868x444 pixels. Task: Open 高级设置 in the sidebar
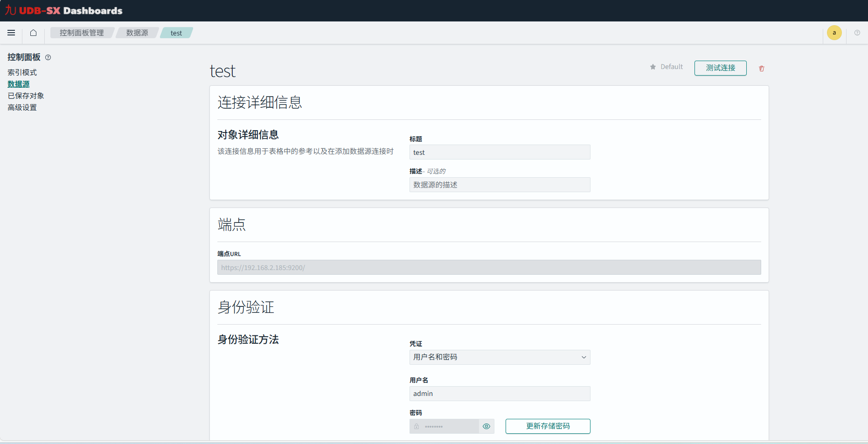[22, 107]
